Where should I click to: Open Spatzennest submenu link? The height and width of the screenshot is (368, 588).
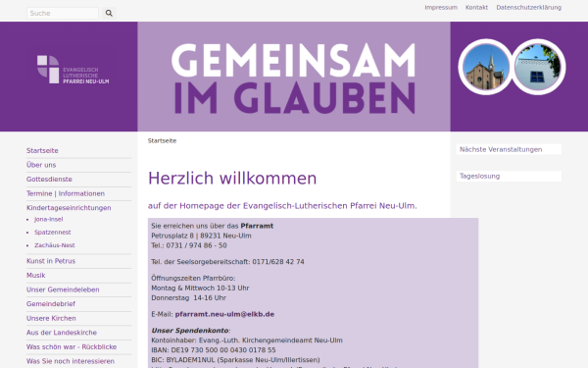[x=53, y=233]
